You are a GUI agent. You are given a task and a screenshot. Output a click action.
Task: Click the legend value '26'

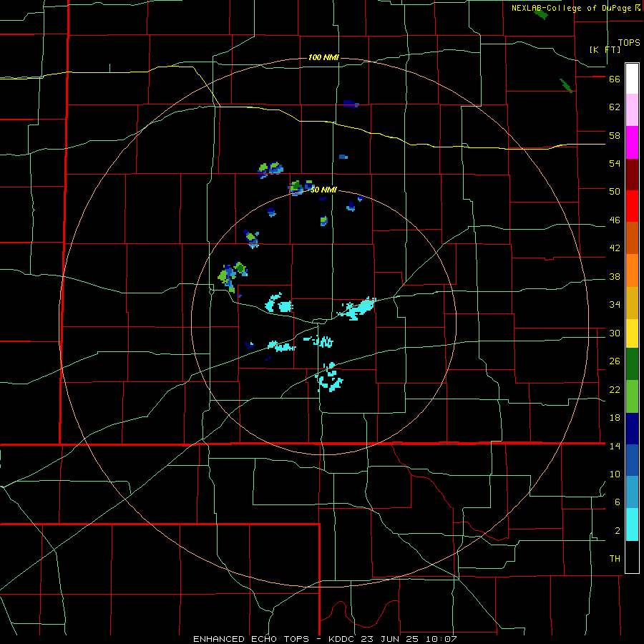coord(615,361)
